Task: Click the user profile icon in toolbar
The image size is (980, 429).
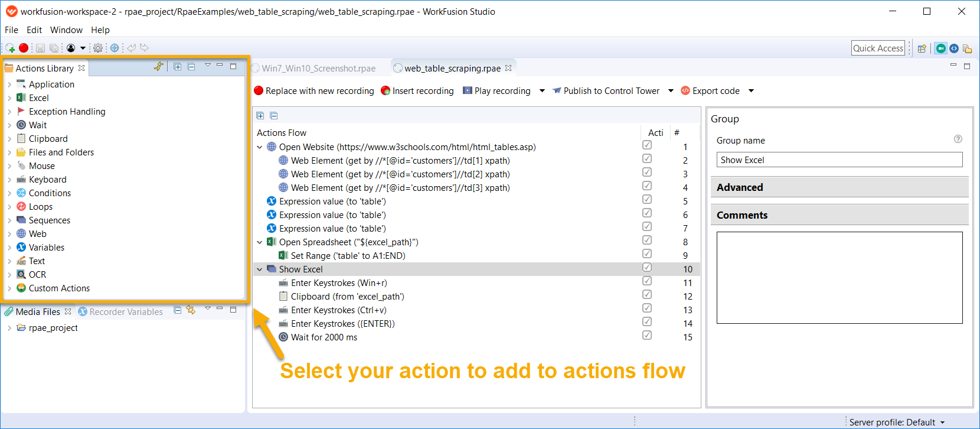Action: [71, 48]
